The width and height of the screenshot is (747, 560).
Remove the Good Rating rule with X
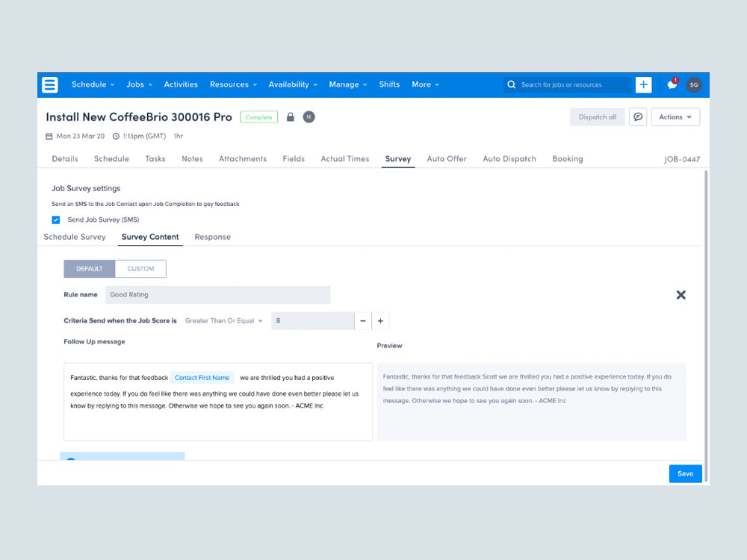(x=681, y=295)
